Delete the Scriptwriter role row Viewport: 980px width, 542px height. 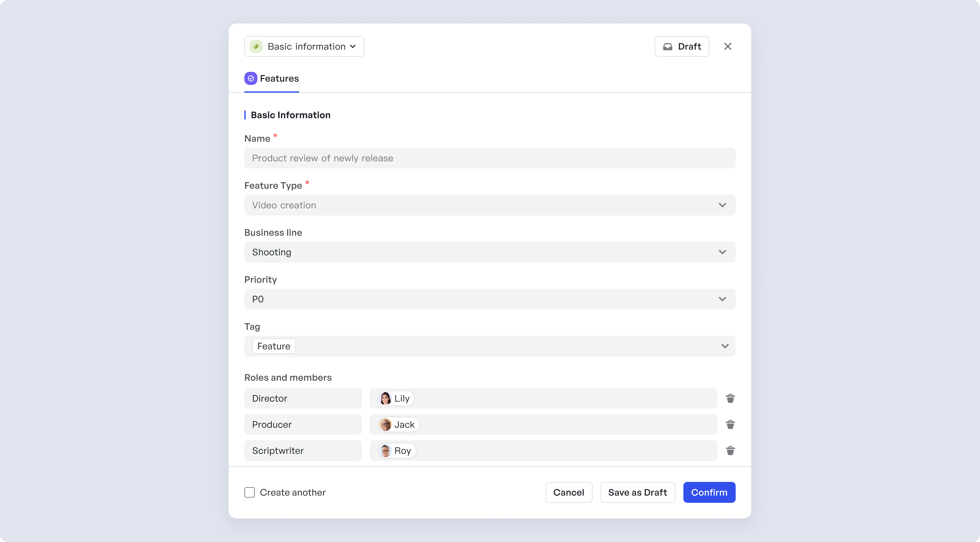point(730,451)
